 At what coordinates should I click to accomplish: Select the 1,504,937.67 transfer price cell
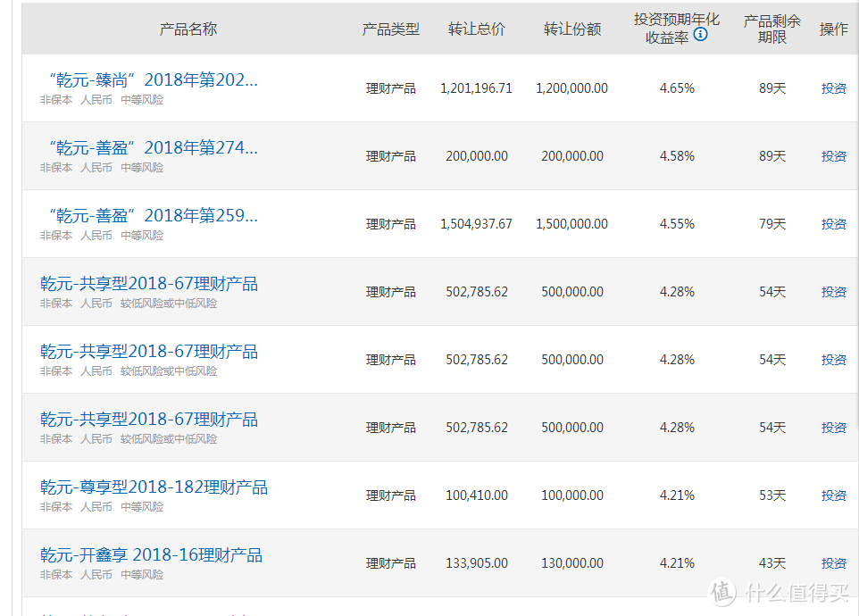click(476, 224)
